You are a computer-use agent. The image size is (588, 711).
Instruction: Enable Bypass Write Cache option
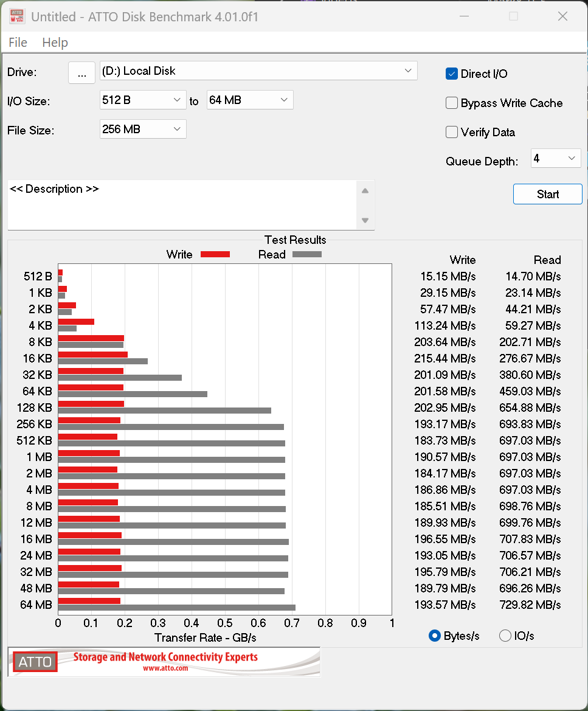452,103
